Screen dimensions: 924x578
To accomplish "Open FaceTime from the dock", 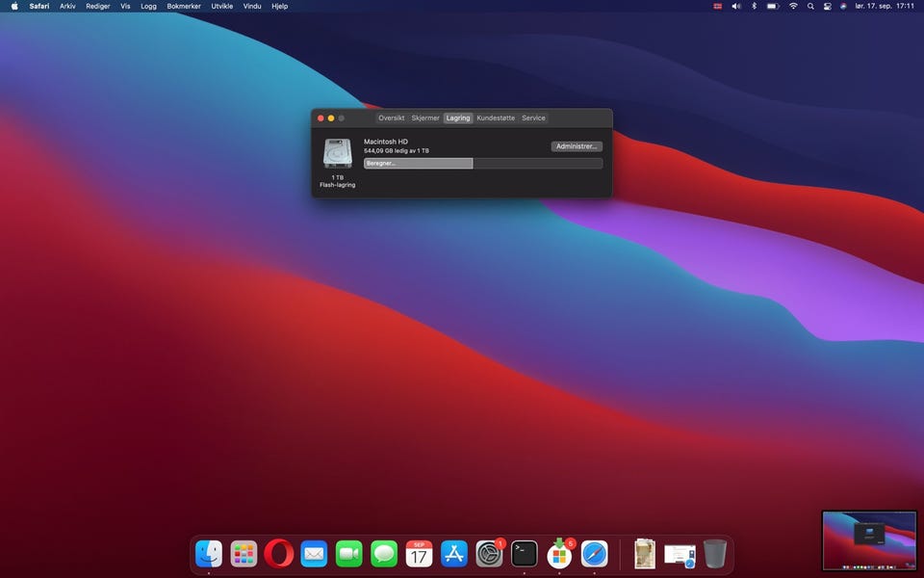I will coord(348,553).
